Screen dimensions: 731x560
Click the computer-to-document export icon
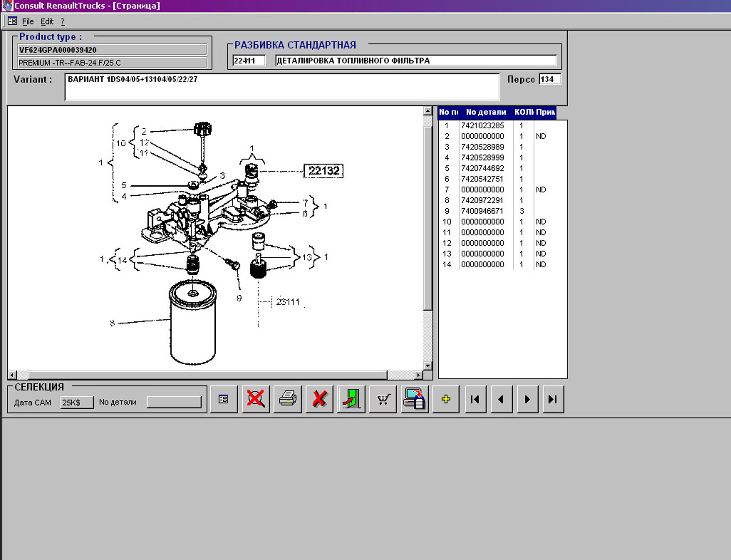[414, 399]
